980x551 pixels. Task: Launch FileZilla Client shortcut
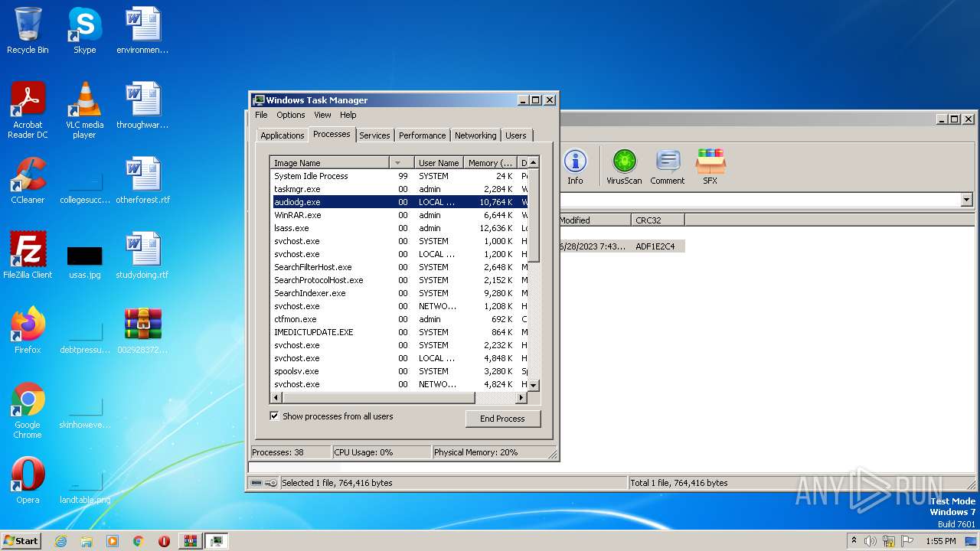28,256
